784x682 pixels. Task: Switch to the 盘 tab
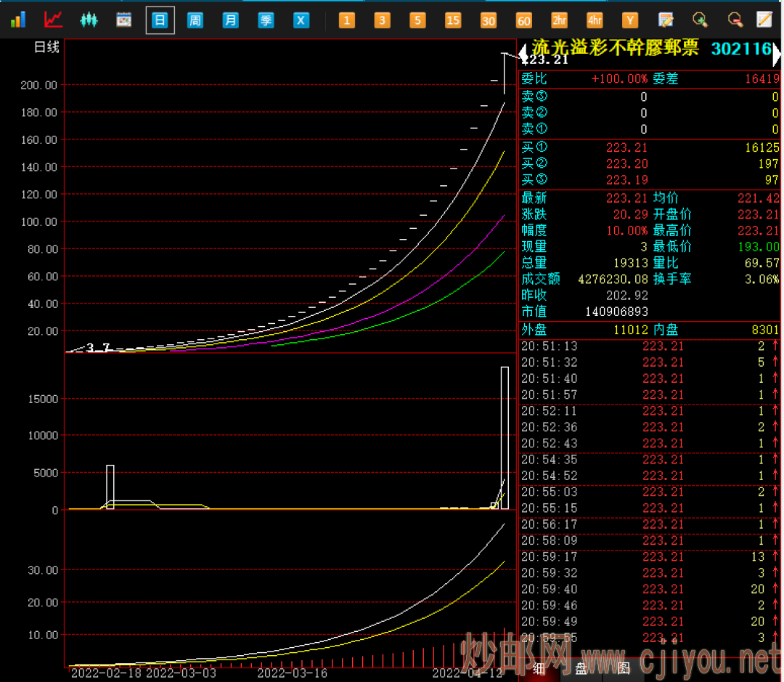pos(581,669)
